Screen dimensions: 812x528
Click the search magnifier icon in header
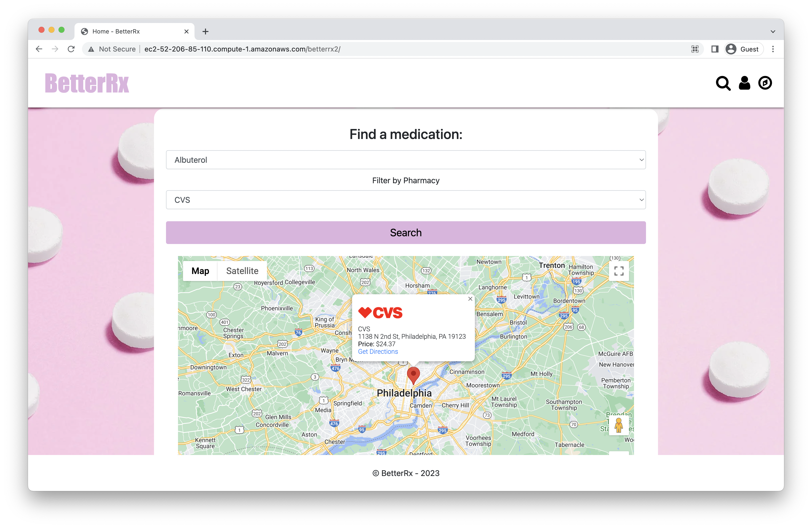[722, 83]
